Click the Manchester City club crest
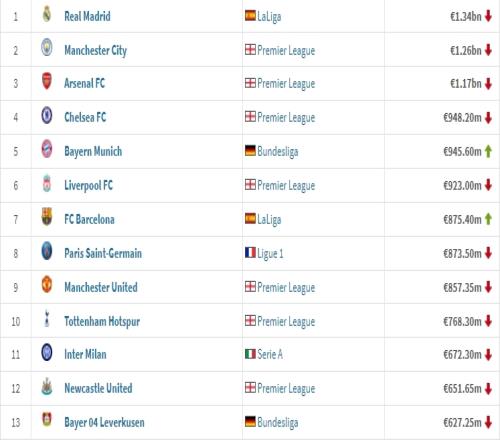 click(47, 47)
